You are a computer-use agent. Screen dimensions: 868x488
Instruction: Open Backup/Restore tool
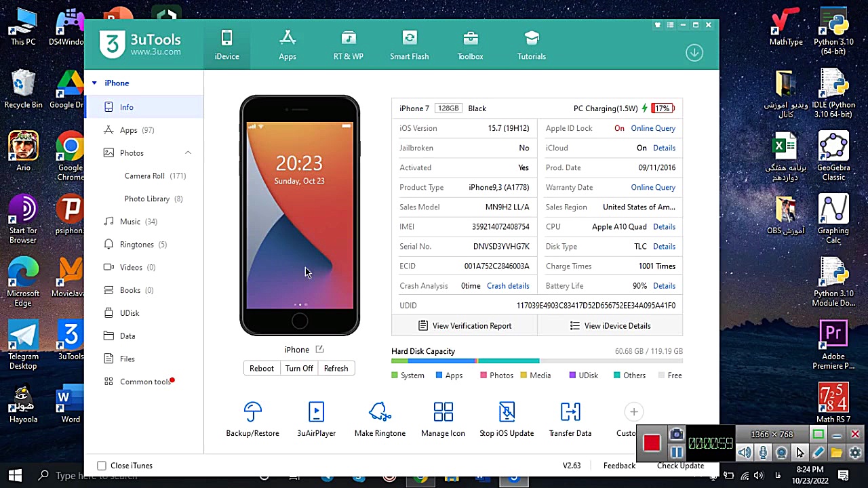pyautogui.click(x=252, y=419)
